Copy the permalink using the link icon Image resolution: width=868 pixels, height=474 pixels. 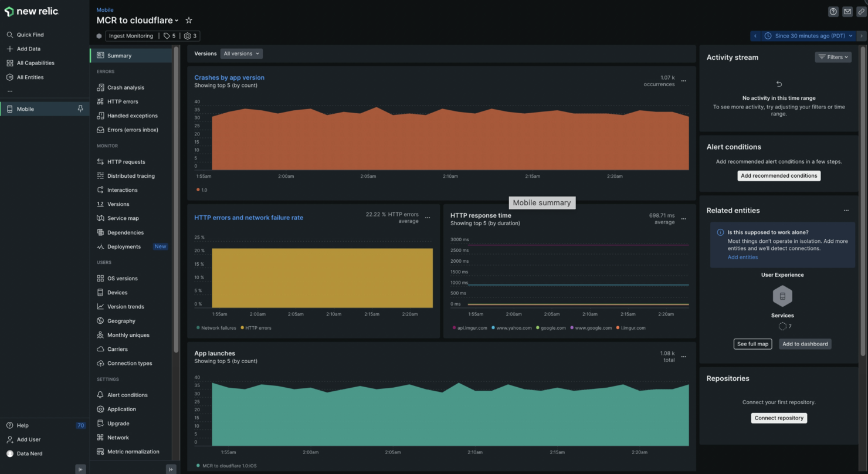(861, 11)
